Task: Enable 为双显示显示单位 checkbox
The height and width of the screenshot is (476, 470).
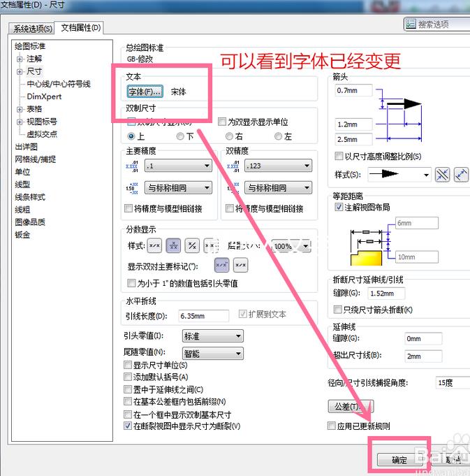Action: click(x=222, y=122)
